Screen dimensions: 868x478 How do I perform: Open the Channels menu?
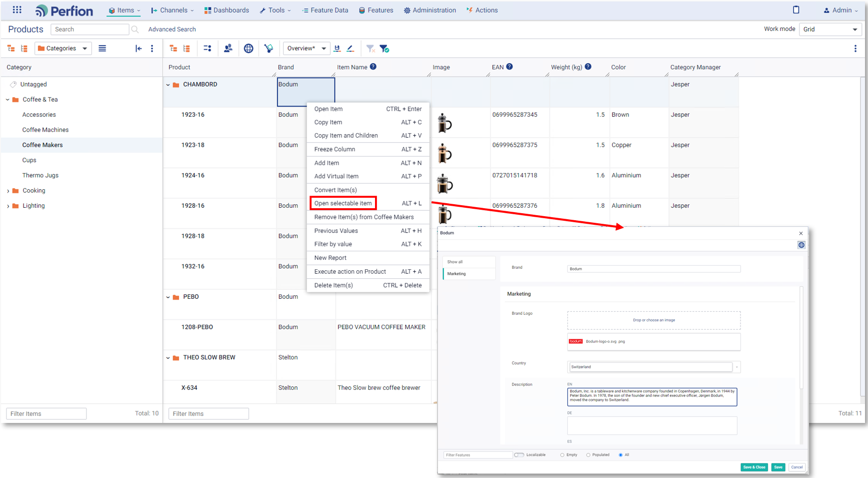pos(172,10)
